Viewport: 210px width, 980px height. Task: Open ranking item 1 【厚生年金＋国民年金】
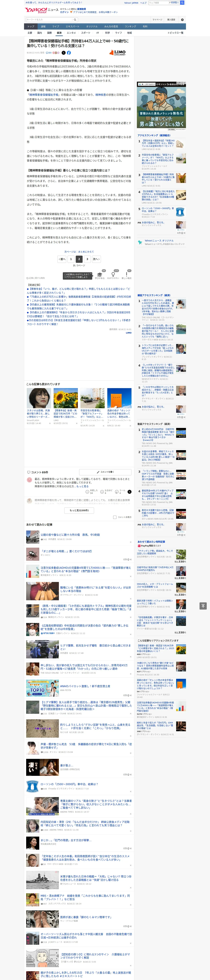(x=158, y=143)
